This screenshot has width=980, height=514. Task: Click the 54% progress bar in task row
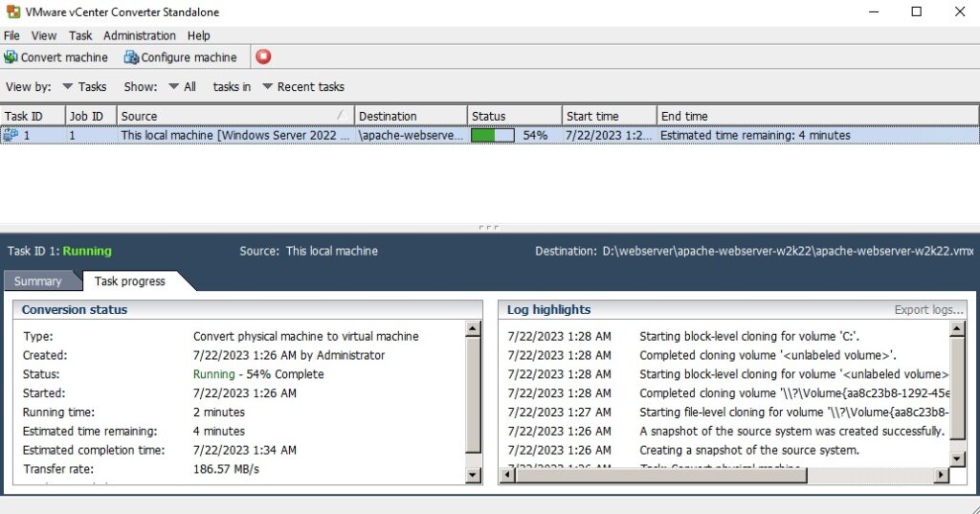[x=493, y=135]
